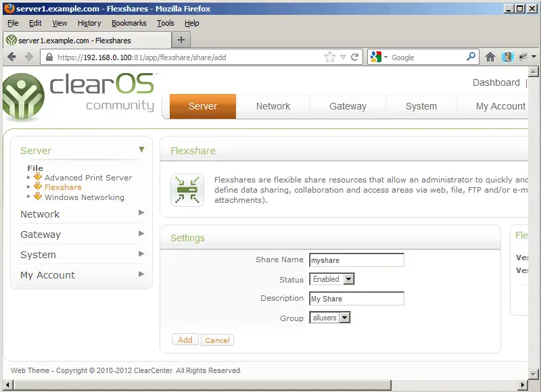
Task: Select the Network top navigation tab
Action: (273, 106)
